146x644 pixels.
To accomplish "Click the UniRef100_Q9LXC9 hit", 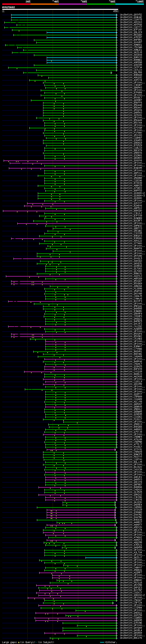I will [x=131, y=32].
